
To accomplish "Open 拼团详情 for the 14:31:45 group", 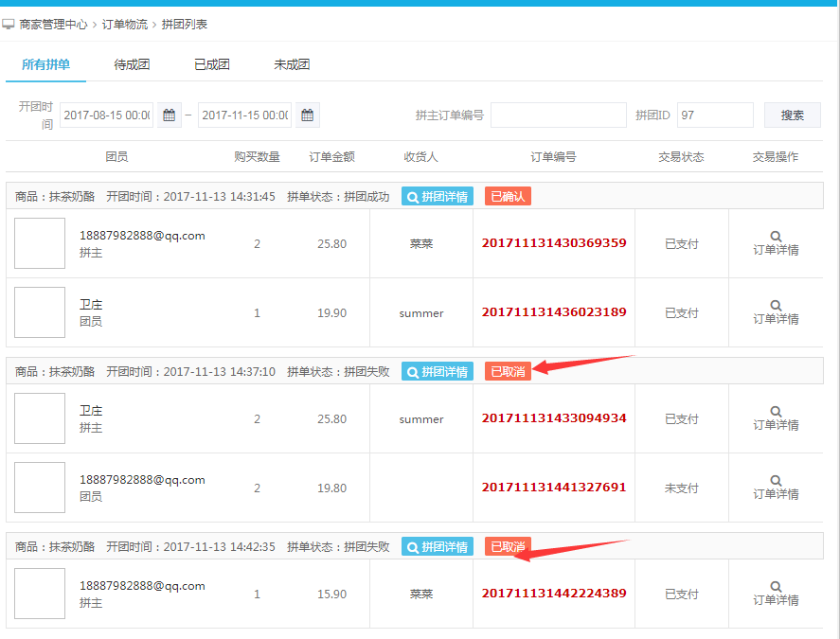I will [x=438, y=197].
